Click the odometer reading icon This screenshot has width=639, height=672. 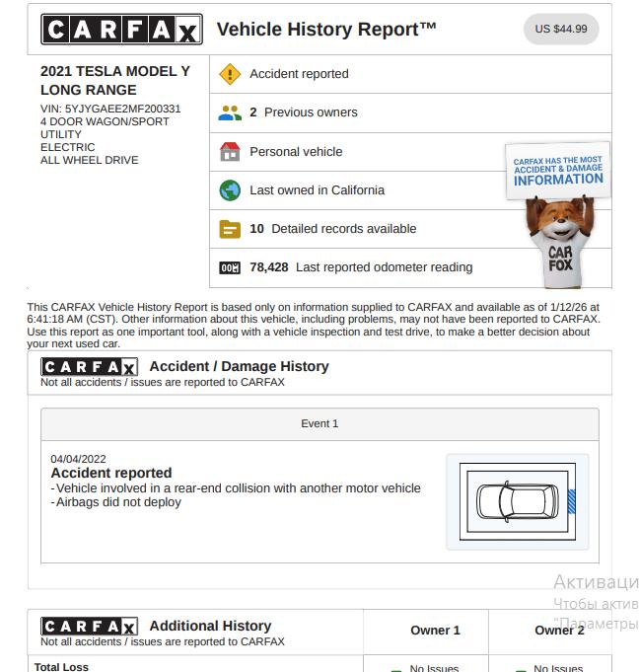pos(230,267)
